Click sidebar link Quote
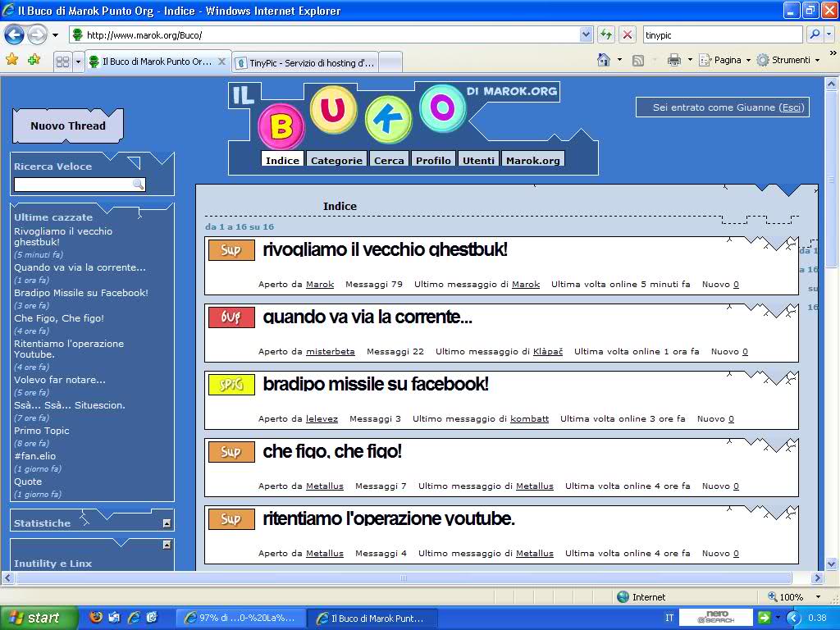The image size is (840, 630). point(28,482)
